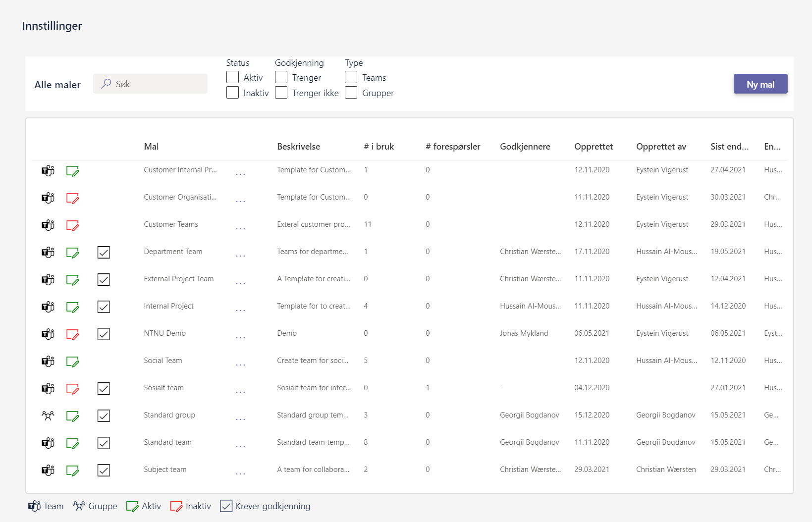Click the Teams icon in the Standard team row
This screenshot has width=812, height=522.
point(48,443)
